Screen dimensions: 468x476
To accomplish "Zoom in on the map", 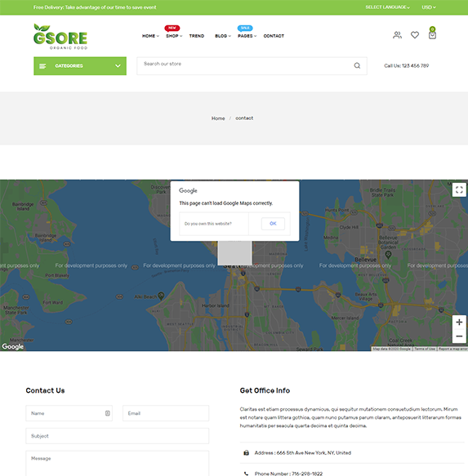I will [459, 322].
